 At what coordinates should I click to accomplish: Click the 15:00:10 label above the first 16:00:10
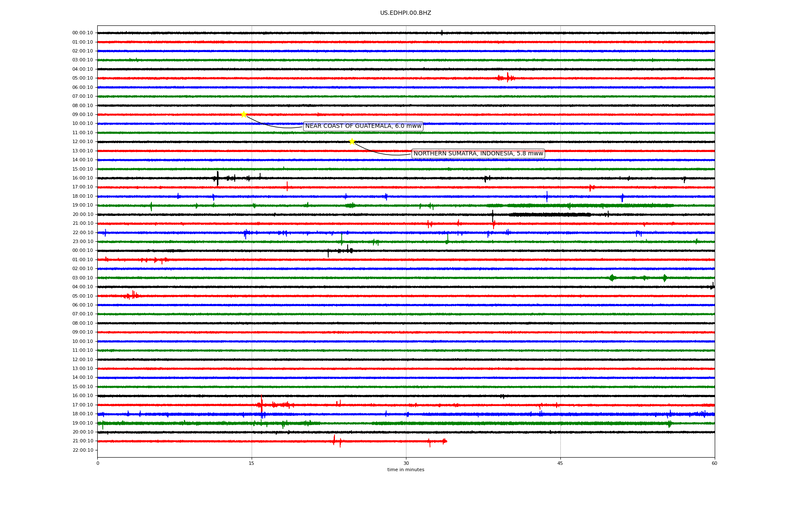82,169
